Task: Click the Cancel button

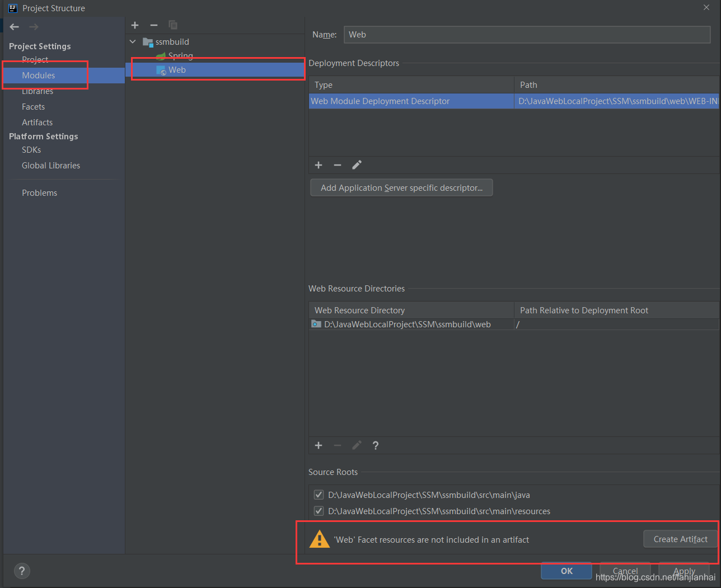Action: pyautogui.click(x=625, y=571)
